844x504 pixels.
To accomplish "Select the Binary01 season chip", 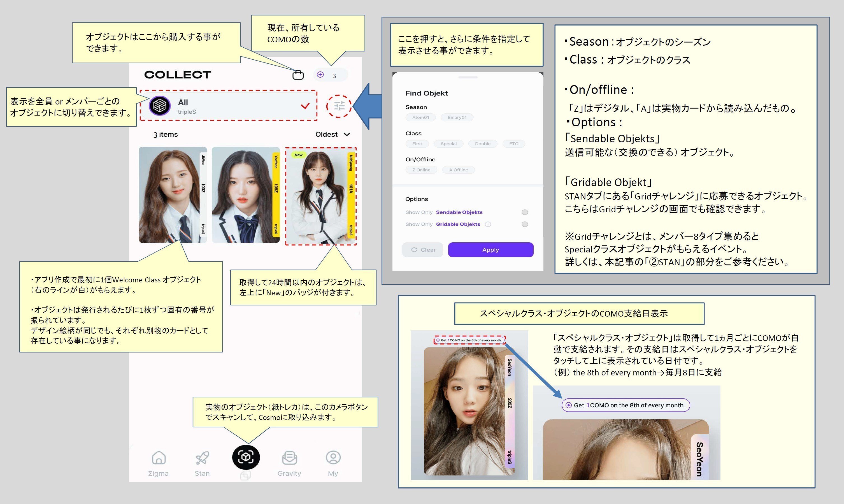I will (457, 117).
